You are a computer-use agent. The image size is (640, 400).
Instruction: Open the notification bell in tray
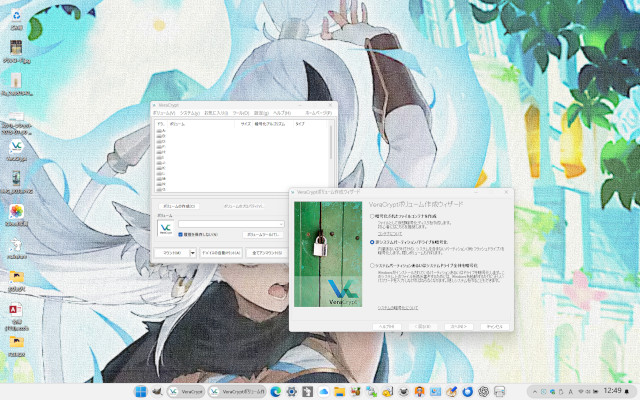click(627, 392)
